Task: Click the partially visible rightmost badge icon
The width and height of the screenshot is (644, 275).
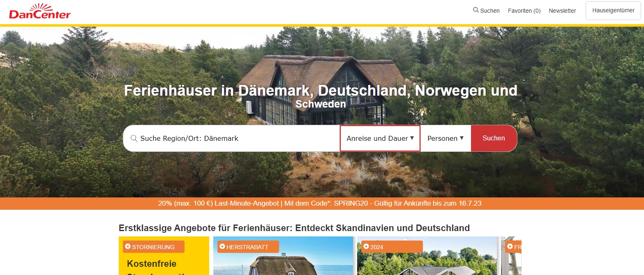Action: click(510, 247)
